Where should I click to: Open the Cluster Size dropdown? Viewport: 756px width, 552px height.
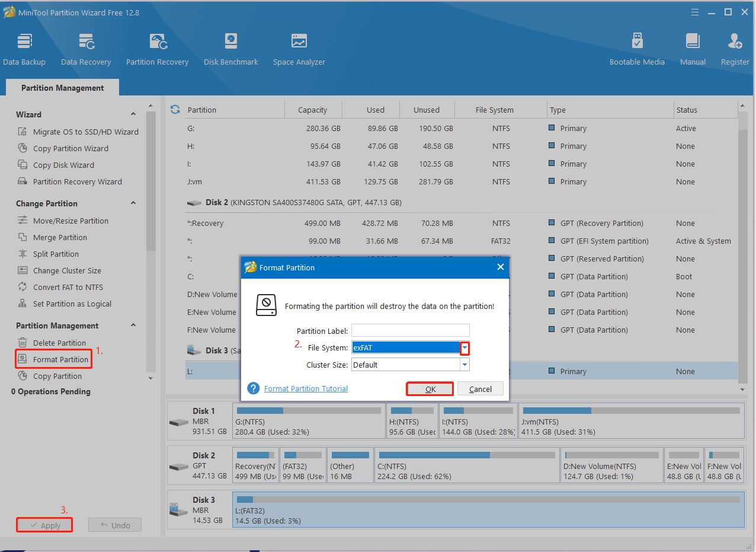(465, 365)
